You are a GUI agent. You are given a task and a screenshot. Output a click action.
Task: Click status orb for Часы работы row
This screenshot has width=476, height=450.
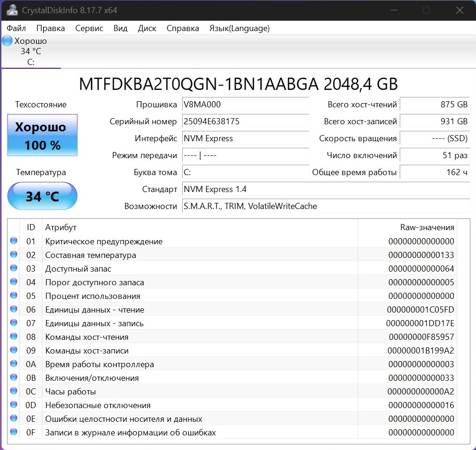(x=14, y=391)
